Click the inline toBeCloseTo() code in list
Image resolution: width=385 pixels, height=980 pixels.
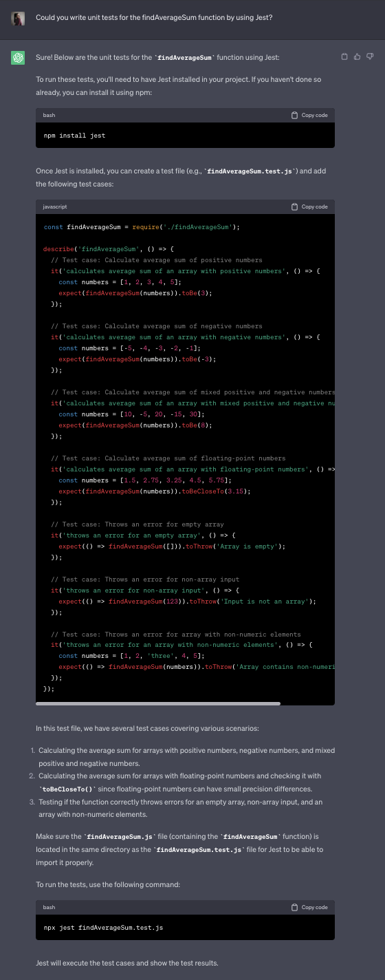click(67, 789)
